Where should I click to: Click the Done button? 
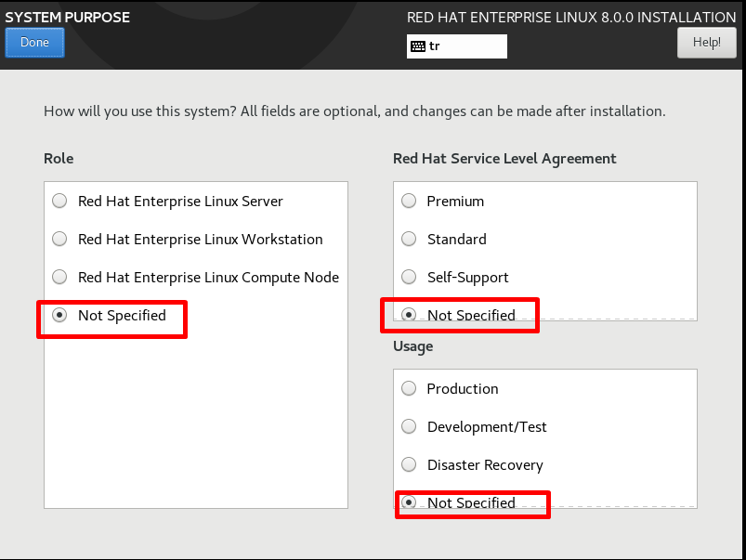tap(34, 43)
